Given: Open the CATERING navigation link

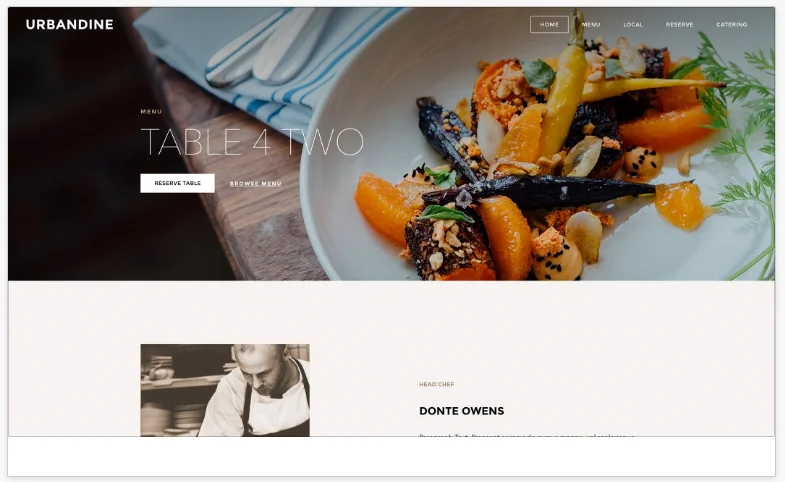Looking at the screenshot, I should pyautogui.click(x=731, y=25).
